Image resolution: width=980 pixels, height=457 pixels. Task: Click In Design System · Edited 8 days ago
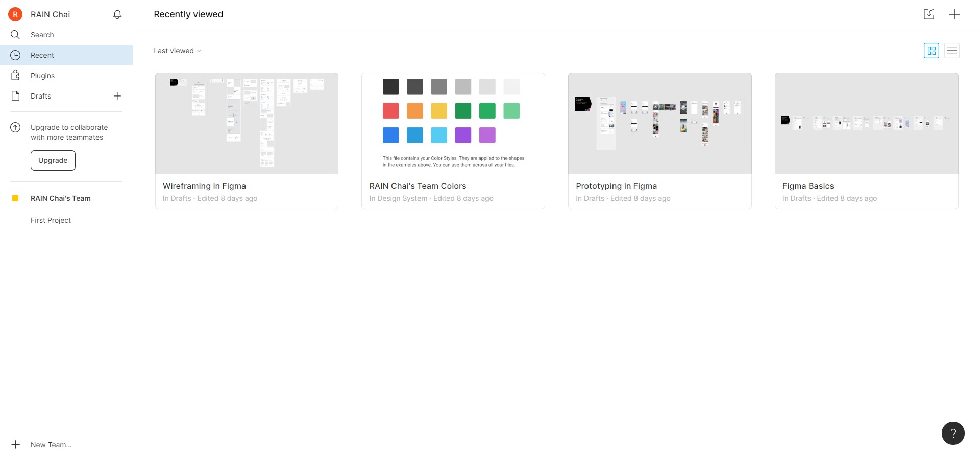431,198
